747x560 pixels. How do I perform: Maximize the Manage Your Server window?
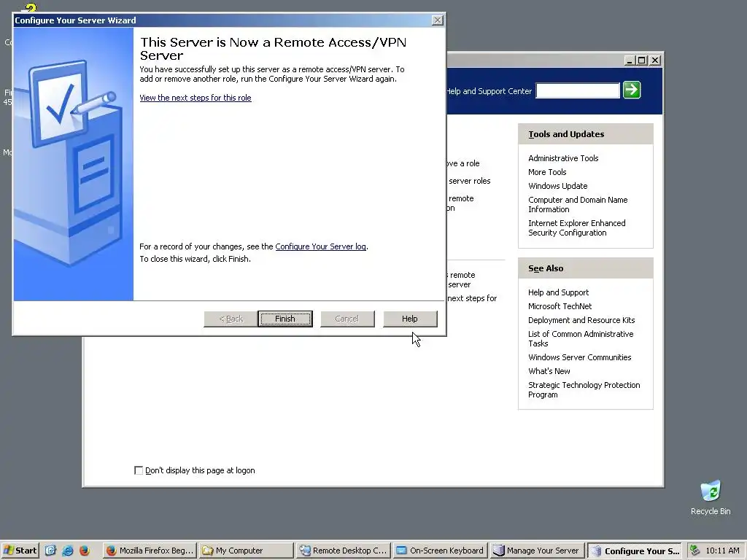(x=642, y=61)
